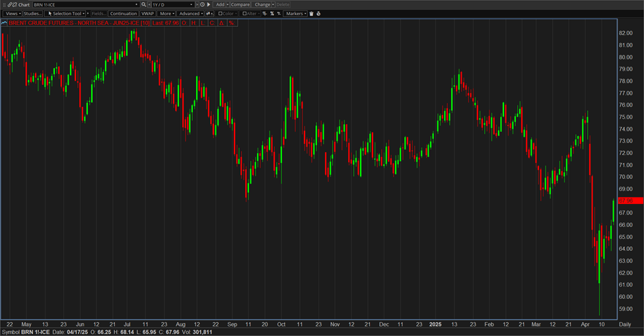
Task: Toggle the Continuation button
Action: tap(124, 13)
